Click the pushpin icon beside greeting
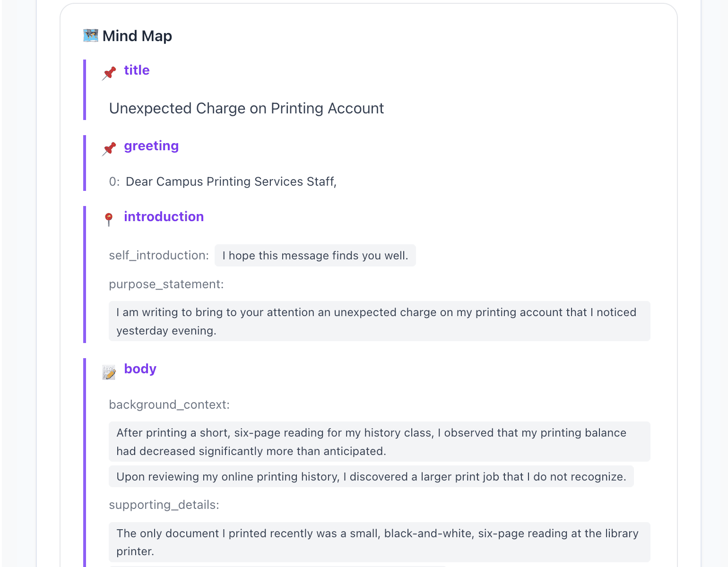Viewport: 728px width, 567px height. coord(109,148)
